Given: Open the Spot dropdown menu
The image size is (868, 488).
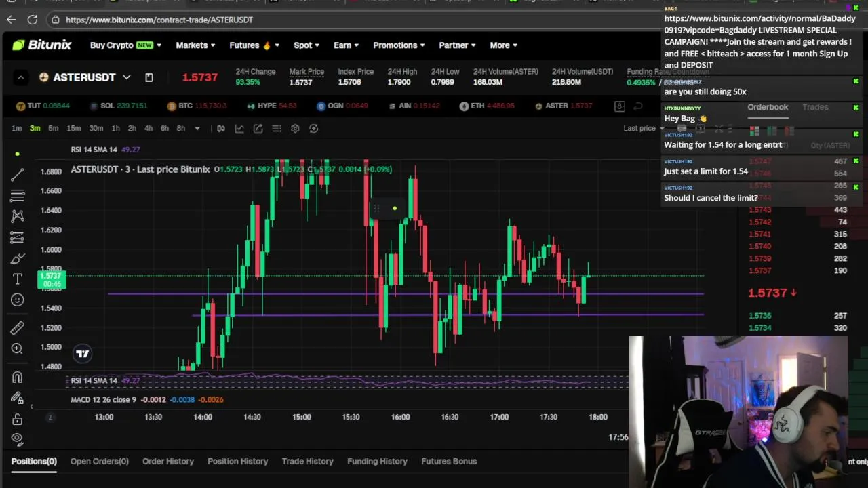Looking at the screenshot, I should point(307,45).
